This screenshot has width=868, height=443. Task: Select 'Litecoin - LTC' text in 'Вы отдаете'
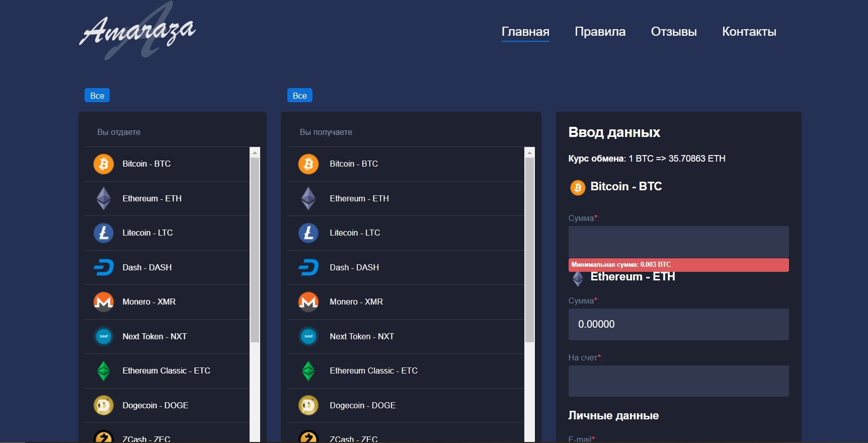tap(147, 233)
